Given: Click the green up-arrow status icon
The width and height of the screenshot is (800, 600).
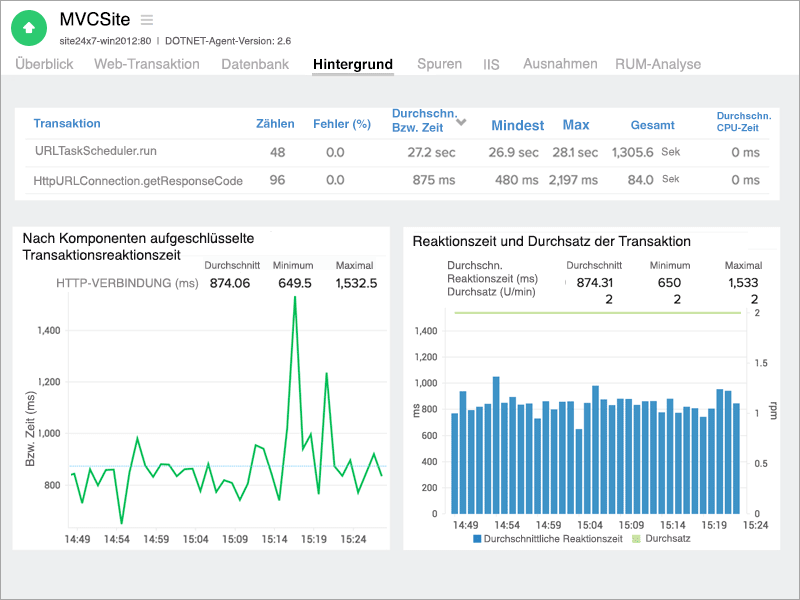Looking at the screenshot, I should tap(29, 29).
